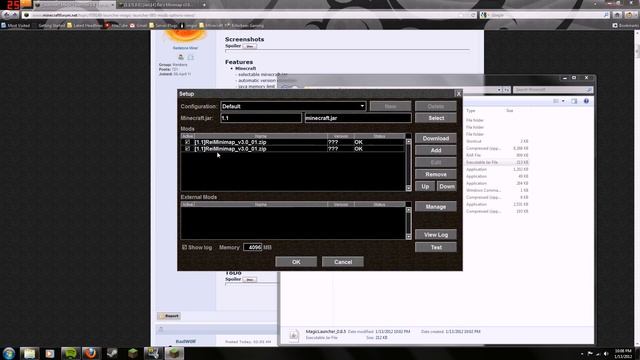Open Most Visited bookmark
Screen dimensions: 640x360
click(16, 25)
